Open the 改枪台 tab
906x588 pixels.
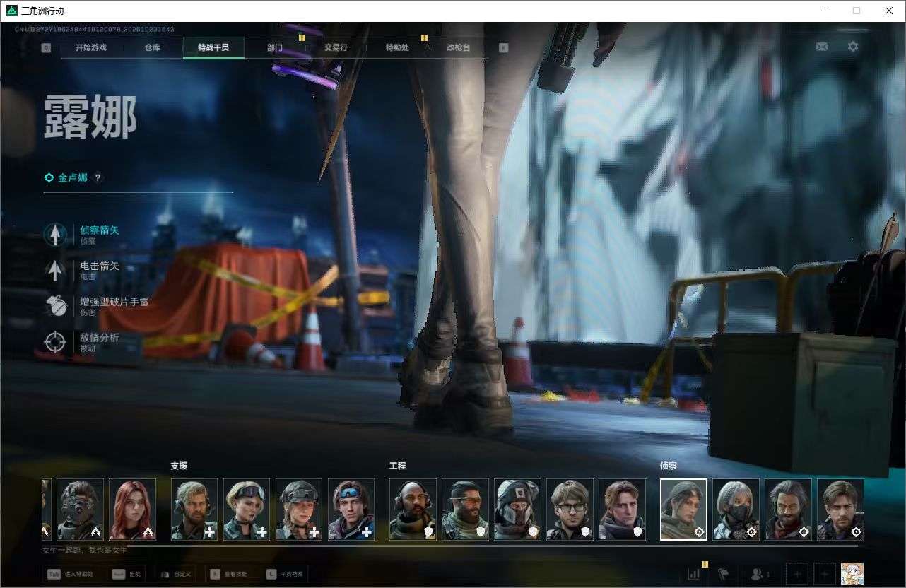pyautogui.click(x=458, y=47)
